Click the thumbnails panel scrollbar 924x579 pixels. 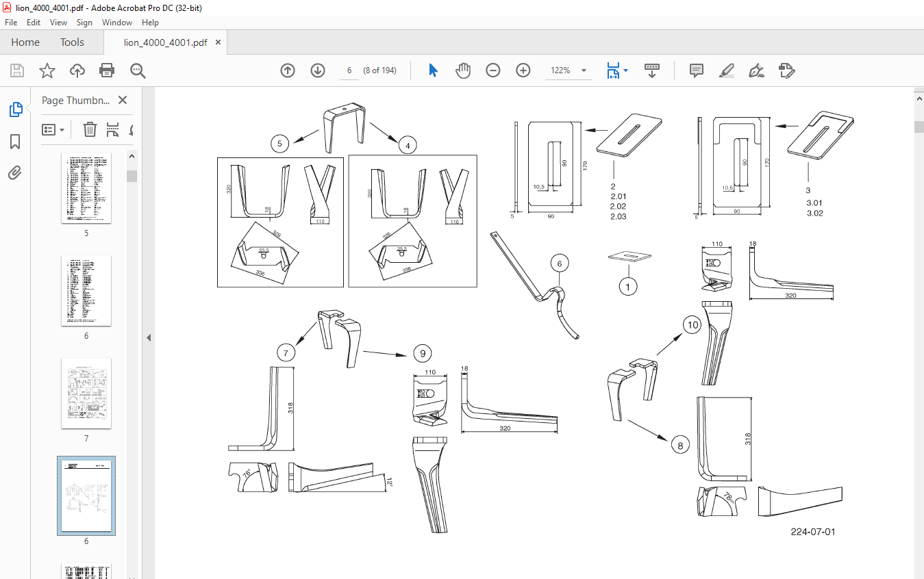(x=132, y=176)
